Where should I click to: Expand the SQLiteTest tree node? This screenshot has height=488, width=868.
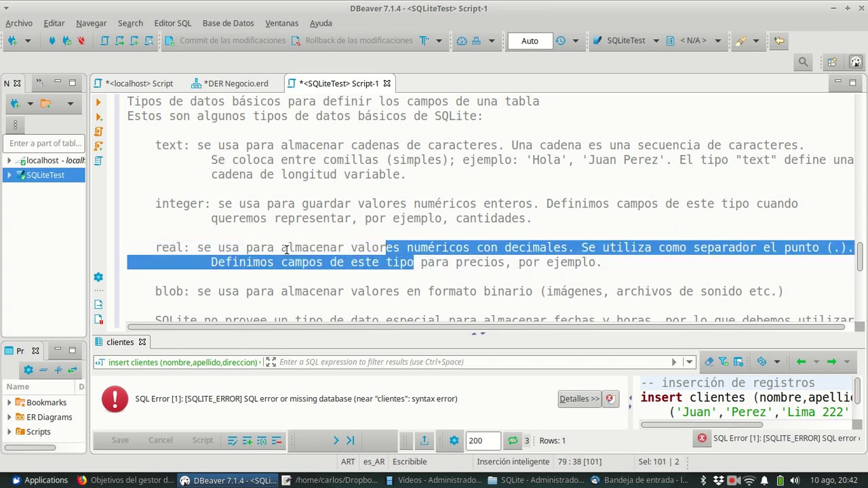pos(9,175)
